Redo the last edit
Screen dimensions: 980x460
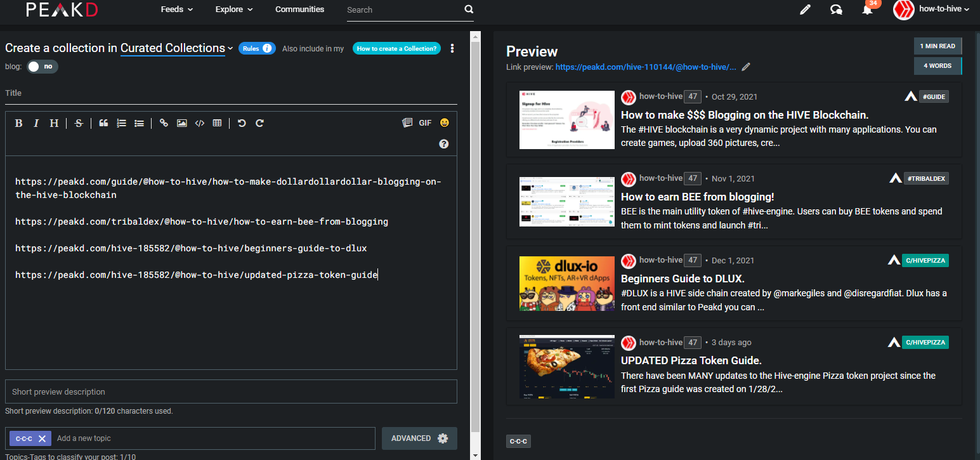point(259,123)
